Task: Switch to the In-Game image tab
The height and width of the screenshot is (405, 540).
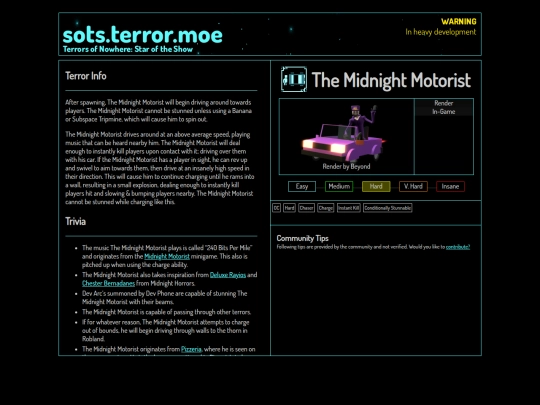Action: [444, 112]
